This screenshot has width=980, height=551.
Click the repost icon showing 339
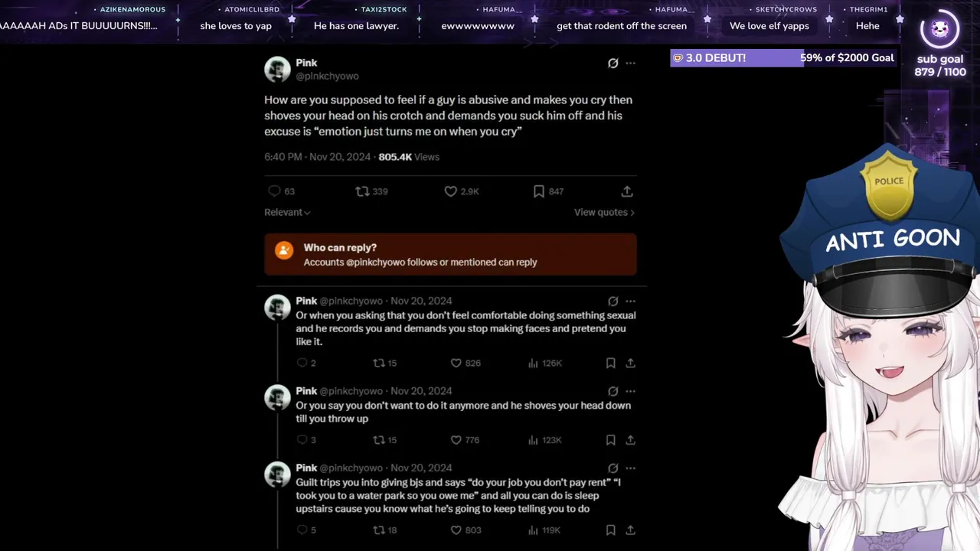click(x=363, y=191)
